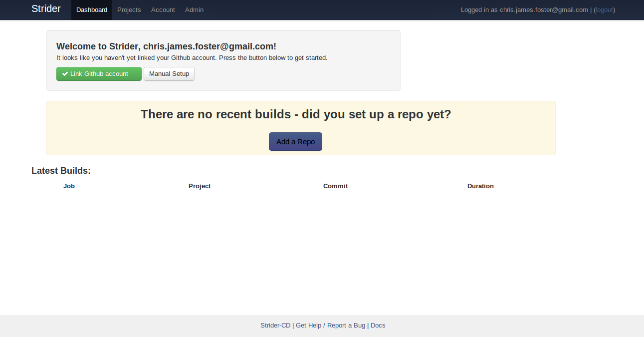Select the Commit column header
The image size is (644, 337).
click(335, 186)
